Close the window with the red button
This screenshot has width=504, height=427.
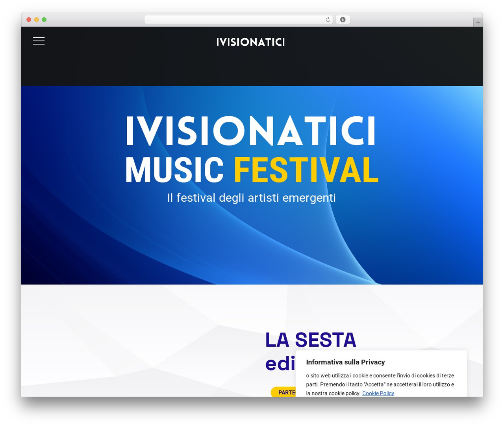pyautogui.click(x=29, y=20)
